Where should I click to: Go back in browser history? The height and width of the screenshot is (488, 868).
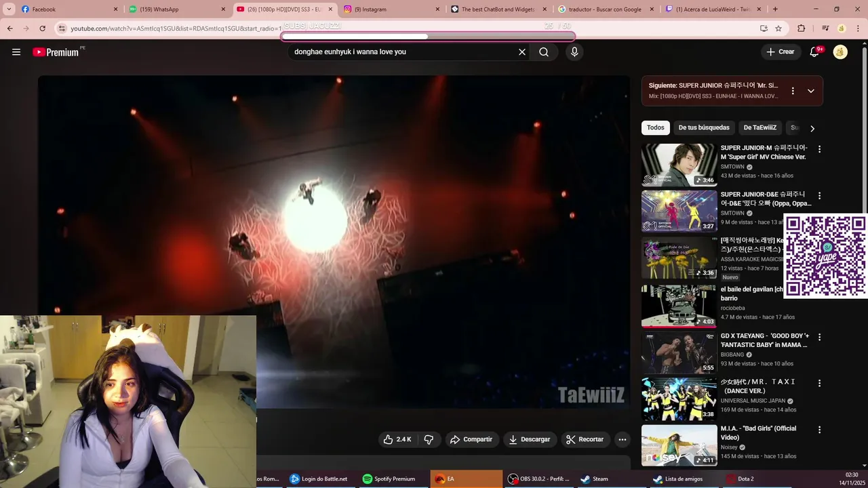(x=10, y=28)
